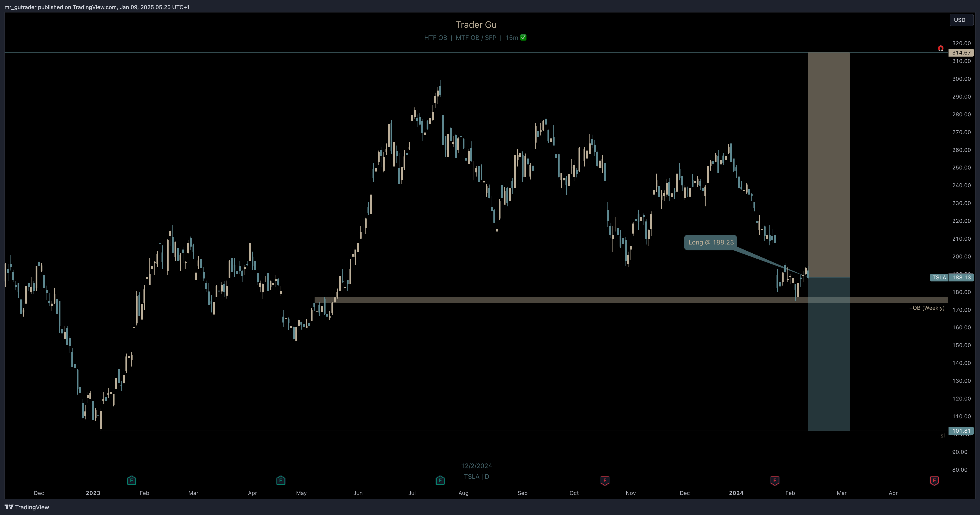This screenshot has height=515, width=980.
Task: Click the 101.81 stop-loss price label
Action: [961, 431]
